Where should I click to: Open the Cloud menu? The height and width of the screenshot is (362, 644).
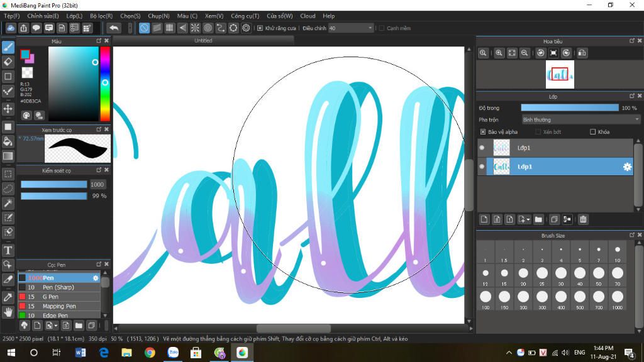[x=308, y=16]
